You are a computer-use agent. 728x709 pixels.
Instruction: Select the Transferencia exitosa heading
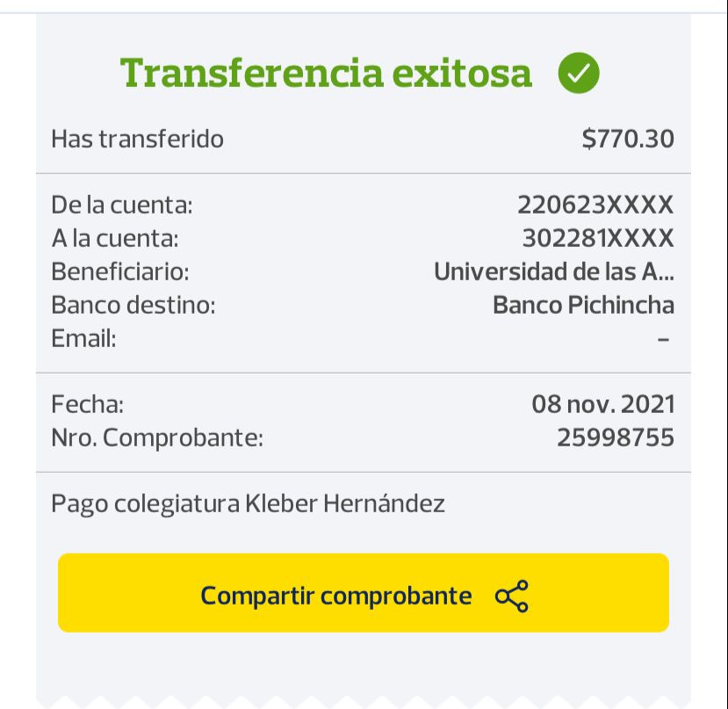(x=326, y=74)
